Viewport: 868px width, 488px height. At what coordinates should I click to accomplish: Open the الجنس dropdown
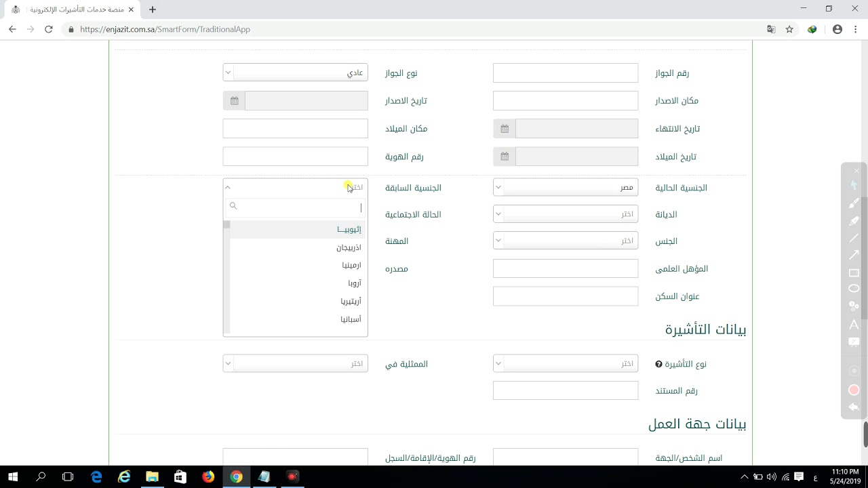click(x=566, y=241)
